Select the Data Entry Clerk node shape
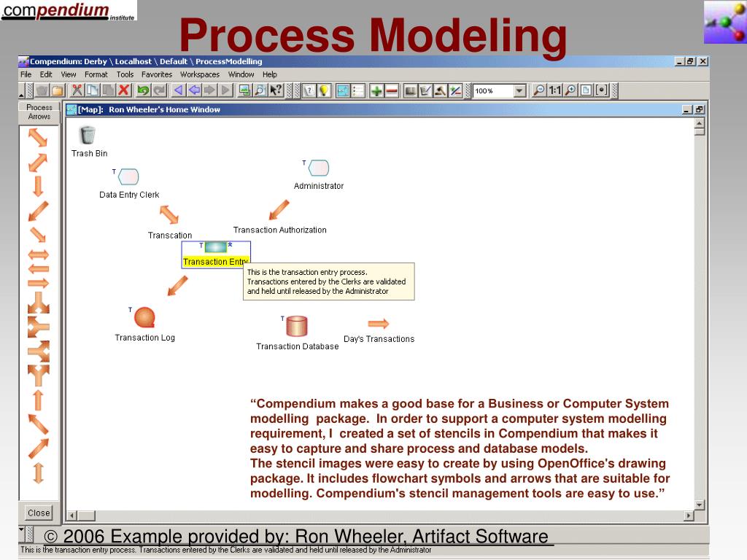 tap(128, 176)
